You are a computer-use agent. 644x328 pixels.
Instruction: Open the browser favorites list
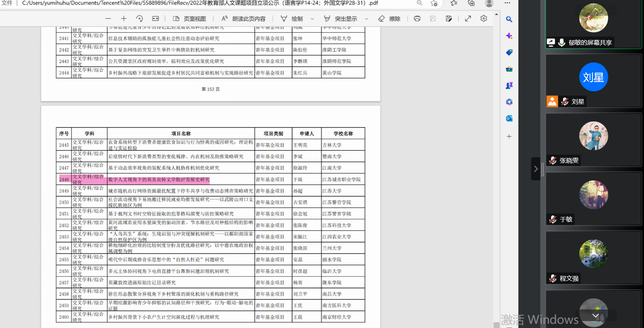[x=454, y=3]
